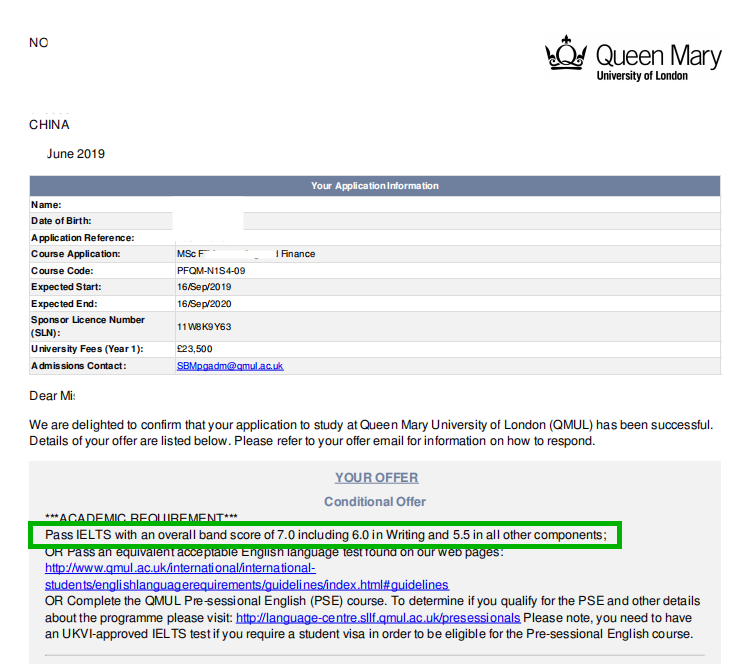Click the Expected End: label
Viewport: 749px width, 664px height.
click(x=64, y=304)
